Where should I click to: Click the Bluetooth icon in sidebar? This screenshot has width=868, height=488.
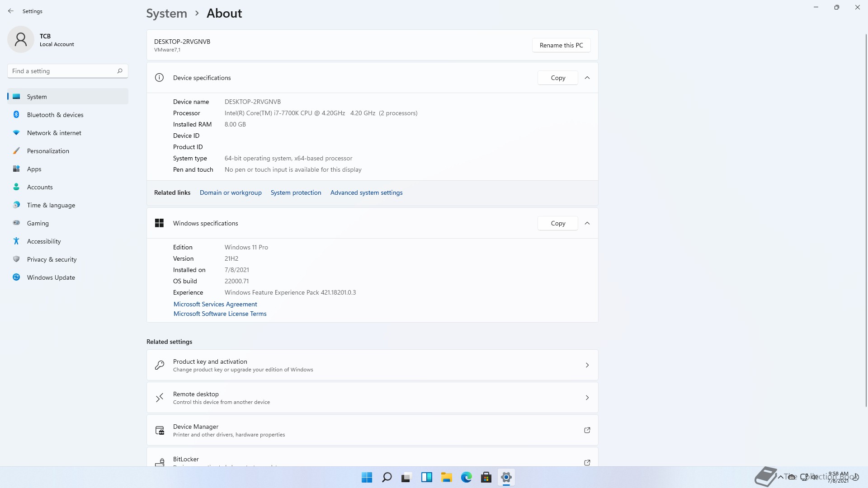[16, 115]
